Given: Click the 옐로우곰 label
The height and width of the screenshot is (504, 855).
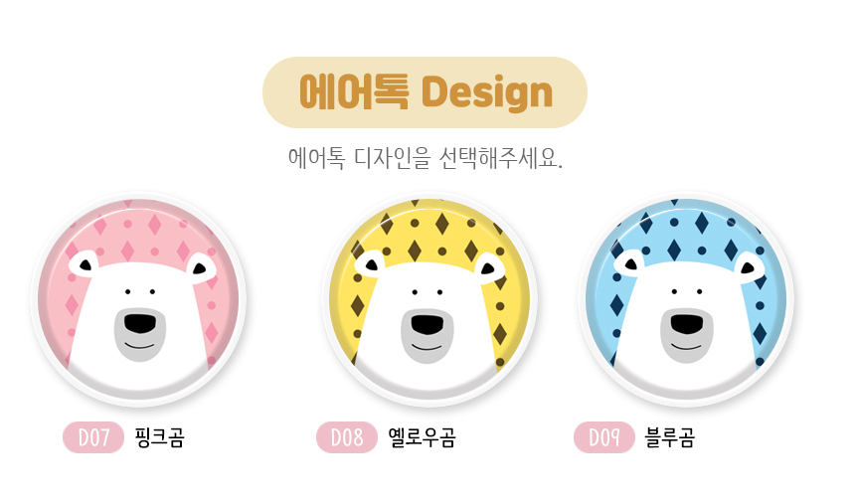Looking at the screenshot, I should tap(423, 437).
